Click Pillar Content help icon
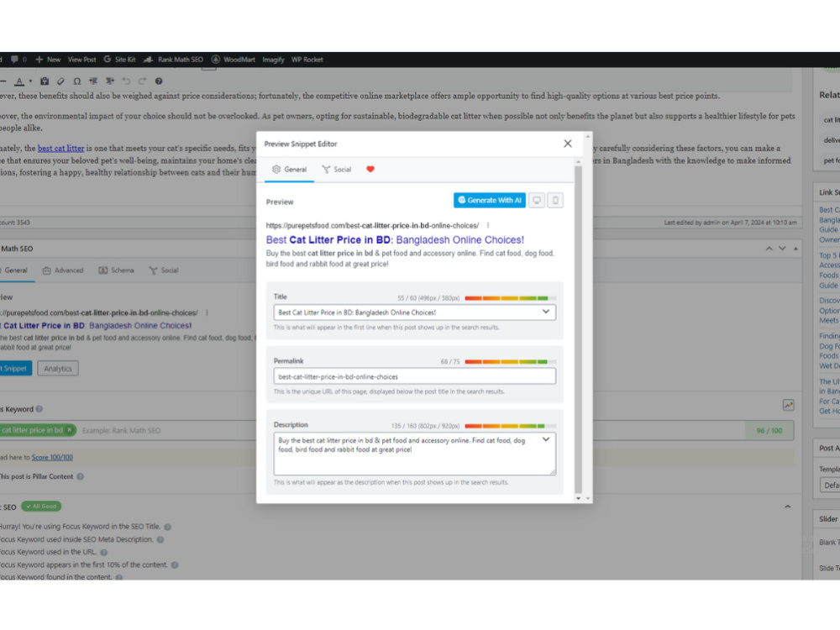 [81, 477]
